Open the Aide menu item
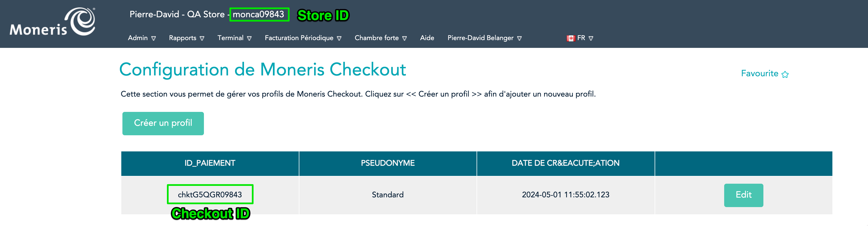This screenshot has width=868, height=226. 427,38
